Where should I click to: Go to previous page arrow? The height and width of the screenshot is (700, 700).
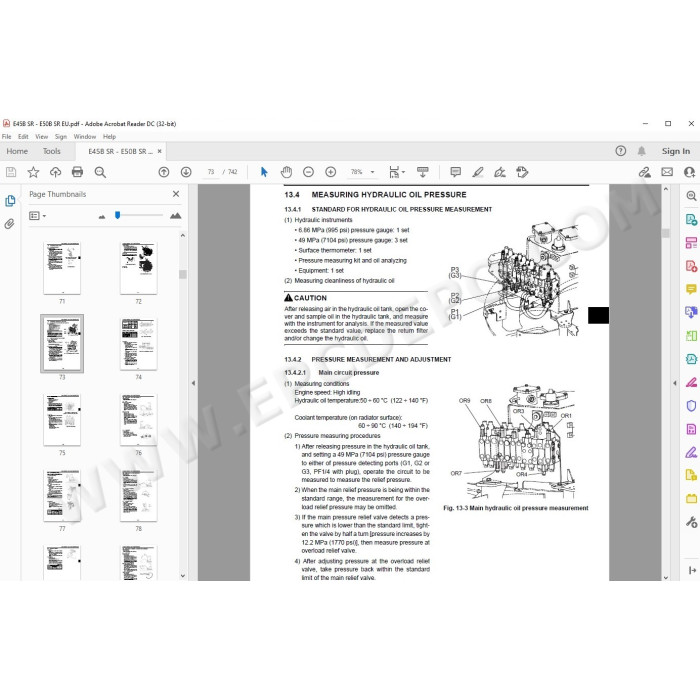pos(164,172)
